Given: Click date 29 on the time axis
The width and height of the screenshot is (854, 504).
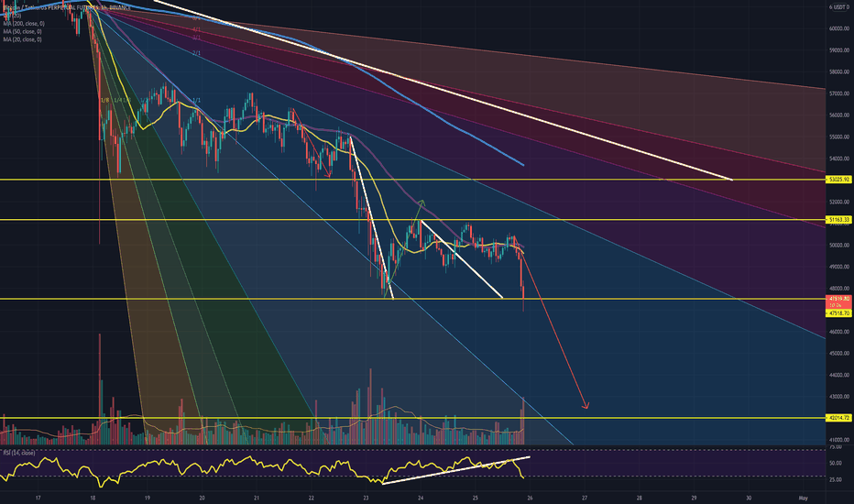Looking at the screenshot, I should (695, 498).
